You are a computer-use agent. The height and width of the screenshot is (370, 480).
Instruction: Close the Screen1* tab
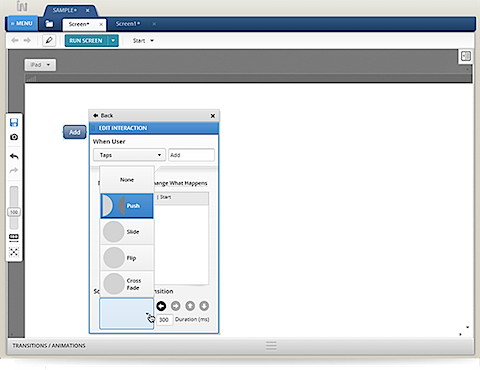[x=154, y=24]
